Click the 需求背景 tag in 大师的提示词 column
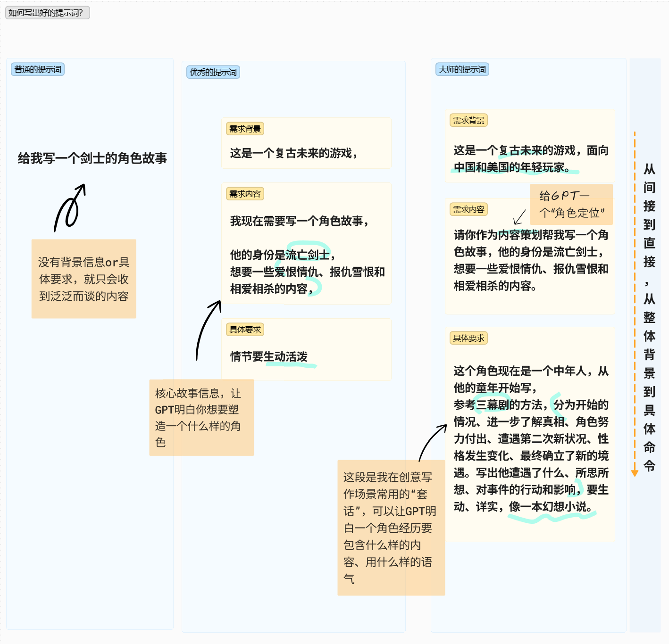The height and width of the screenshot is (644, 669). pos(468,120)
